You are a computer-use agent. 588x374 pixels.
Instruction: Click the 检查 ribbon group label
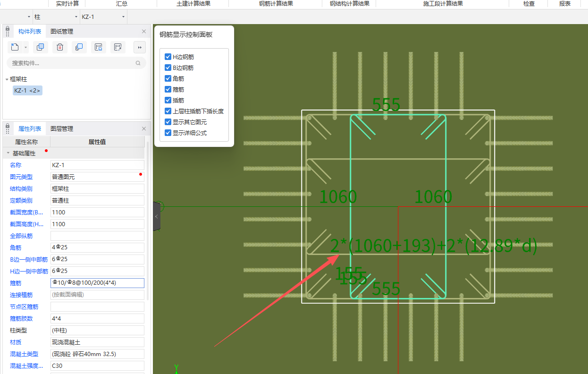(x=529, y=4)
